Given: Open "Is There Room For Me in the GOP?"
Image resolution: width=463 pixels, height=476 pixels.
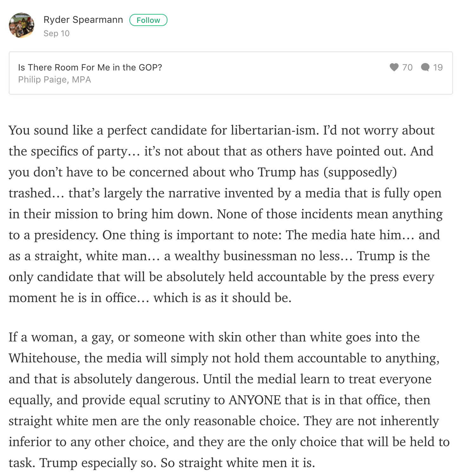Looking at the screenshot, I should coord(90,67).
